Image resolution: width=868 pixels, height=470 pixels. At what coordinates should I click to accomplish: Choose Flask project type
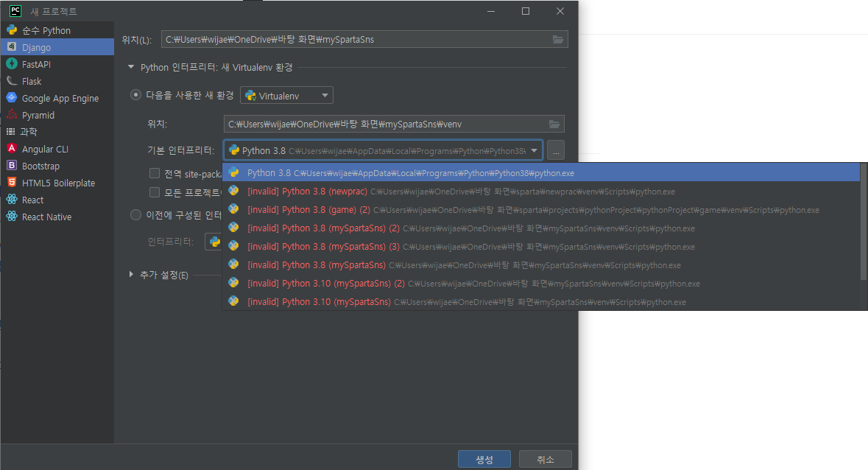[57, 81]
